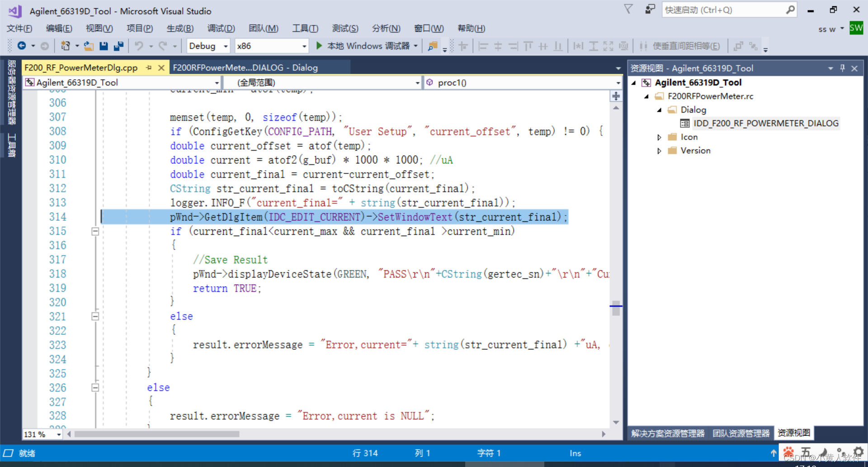Expand the Version folder in Resource View
This screenshot has height=467, width=868.
(659, 151)
